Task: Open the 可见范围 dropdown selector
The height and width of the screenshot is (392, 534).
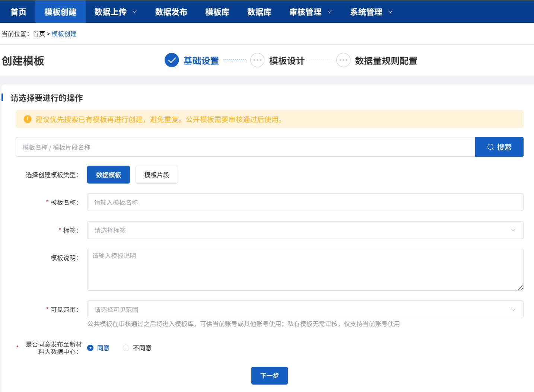Action: coord(305,309)
